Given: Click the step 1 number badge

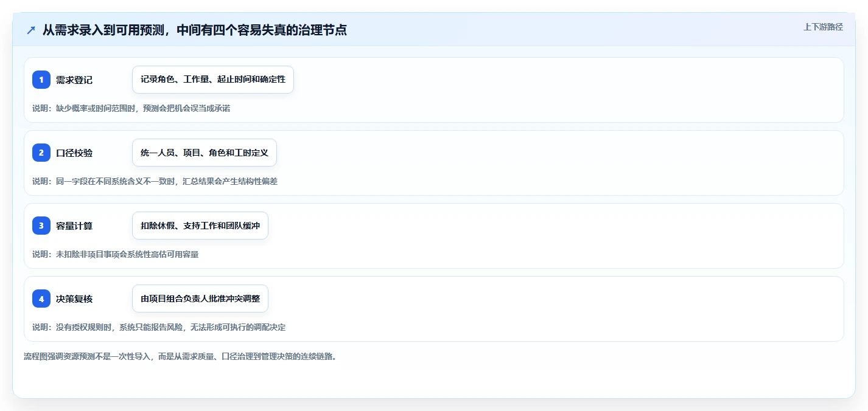Looking at the screenshot, I should 41,80.
